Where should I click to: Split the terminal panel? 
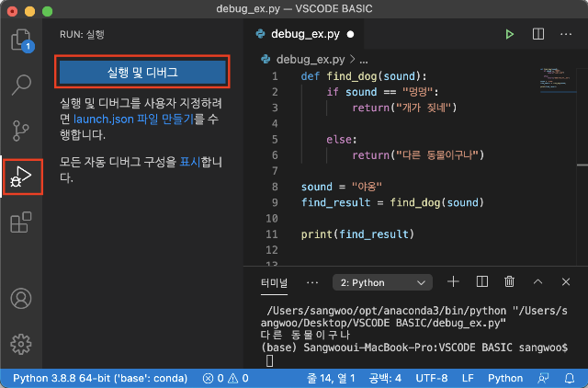click(x=481, y=281)
